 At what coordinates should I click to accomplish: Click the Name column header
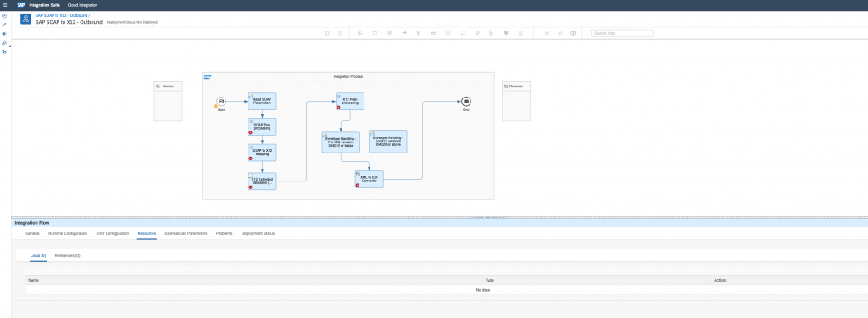click(x=254, y=281)
